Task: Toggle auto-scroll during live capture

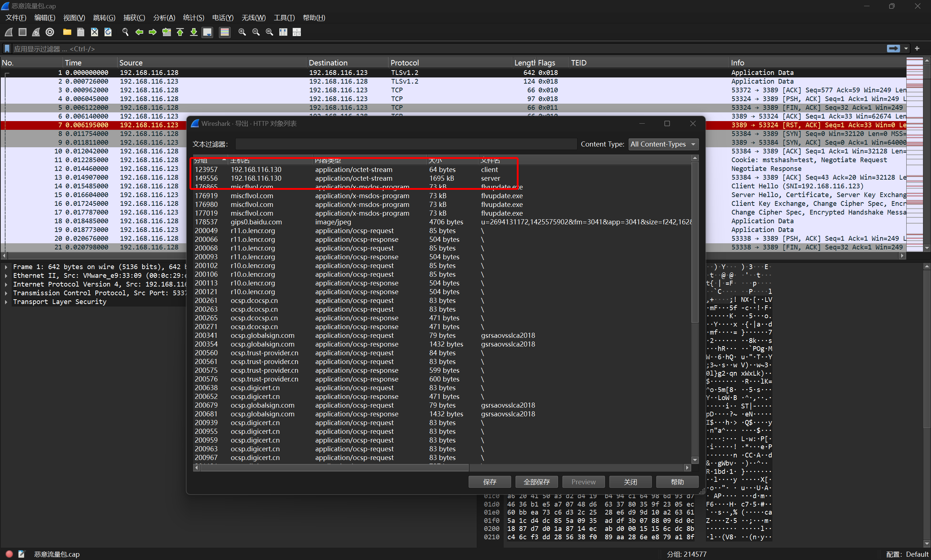Action: click(x=207, y=32)
